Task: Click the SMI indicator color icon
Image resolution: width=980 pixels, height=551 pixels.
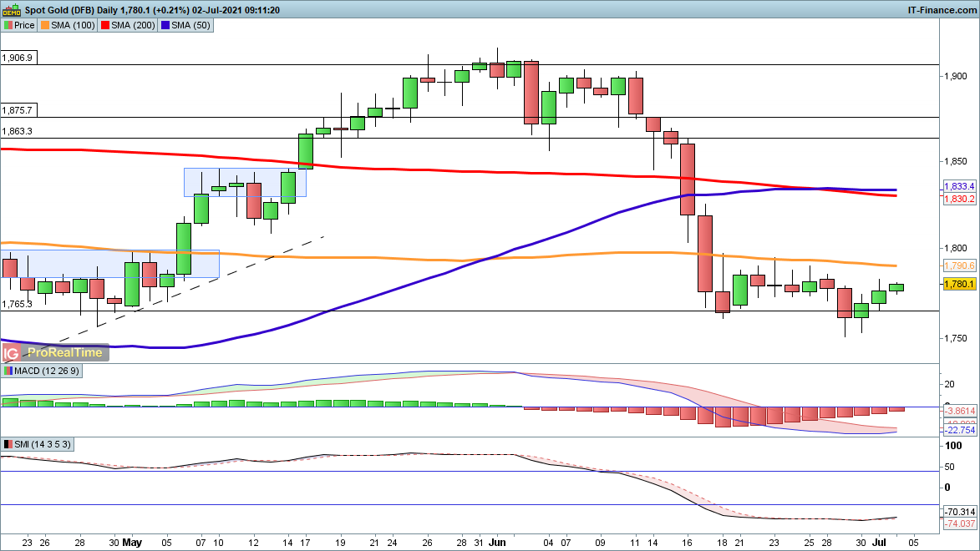Action: tap(8, 443)
